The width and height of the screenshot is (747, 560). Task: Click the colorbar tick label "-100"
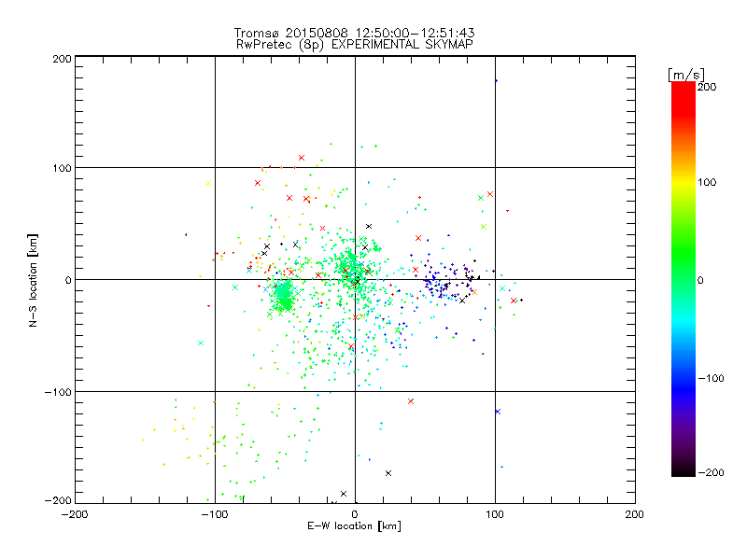(x=711, y=379)
